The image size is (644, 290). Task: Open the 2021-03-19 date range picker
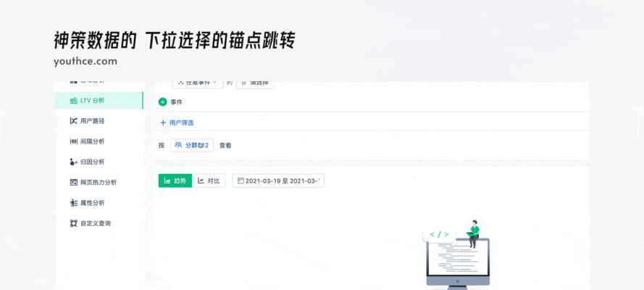278,181
